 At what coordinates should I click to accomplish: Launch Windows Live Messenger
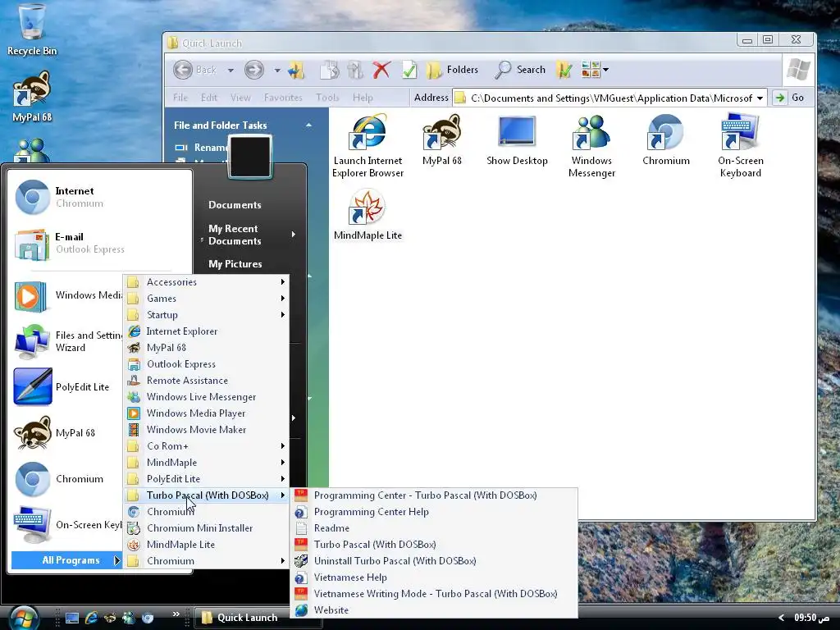[207, 397]
